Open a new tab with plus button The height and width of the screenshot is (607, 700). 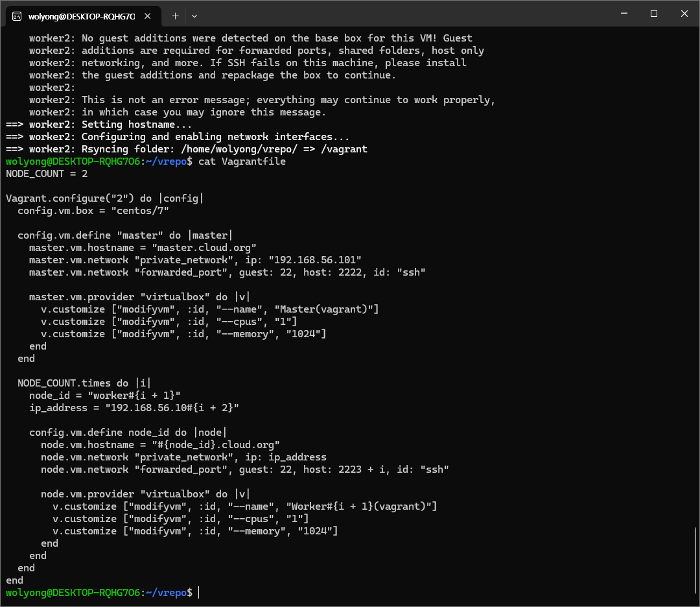click(x=175, y=16)
